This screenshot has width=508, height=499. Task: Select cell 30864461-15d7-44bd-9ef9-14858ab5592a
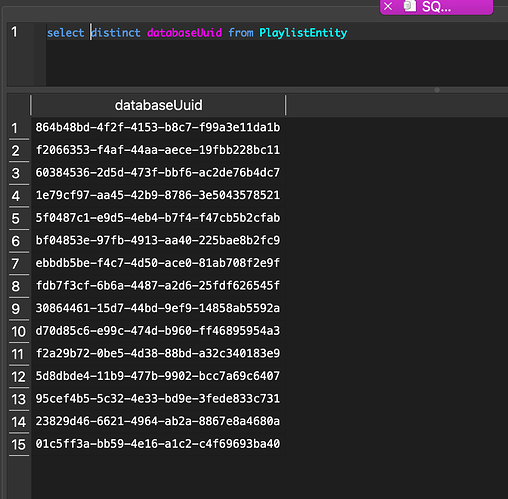coord(158,308)
